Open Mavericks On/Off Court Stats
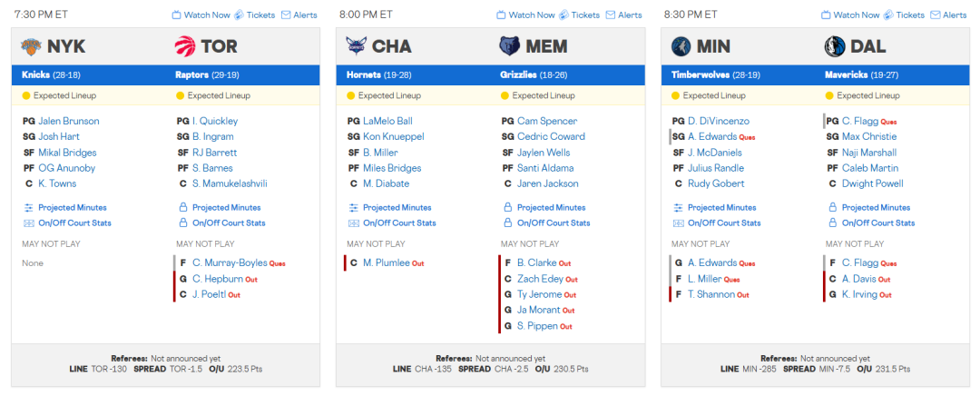This screenshot has width=980, height=396. pyautogui.click(x=877, y=223)
